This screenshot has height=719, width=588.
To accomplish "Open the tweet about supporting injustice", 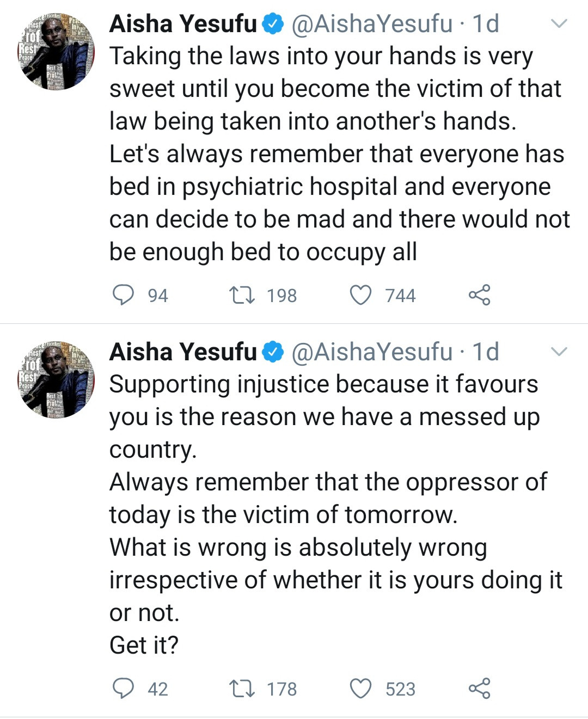I will point(327,514).
